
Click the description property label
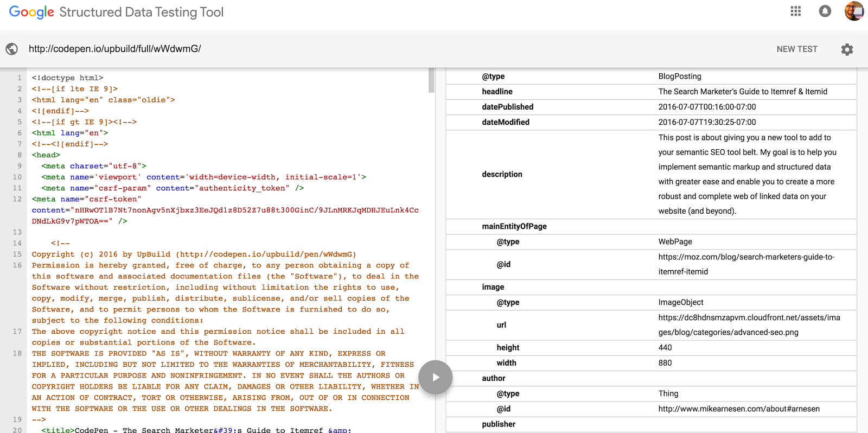tap(502, 174)
